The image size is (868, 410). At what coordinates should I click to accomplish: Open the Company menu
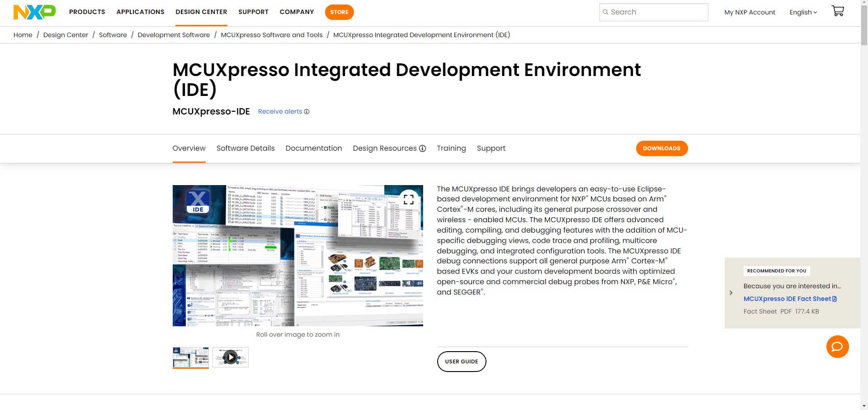297,12
